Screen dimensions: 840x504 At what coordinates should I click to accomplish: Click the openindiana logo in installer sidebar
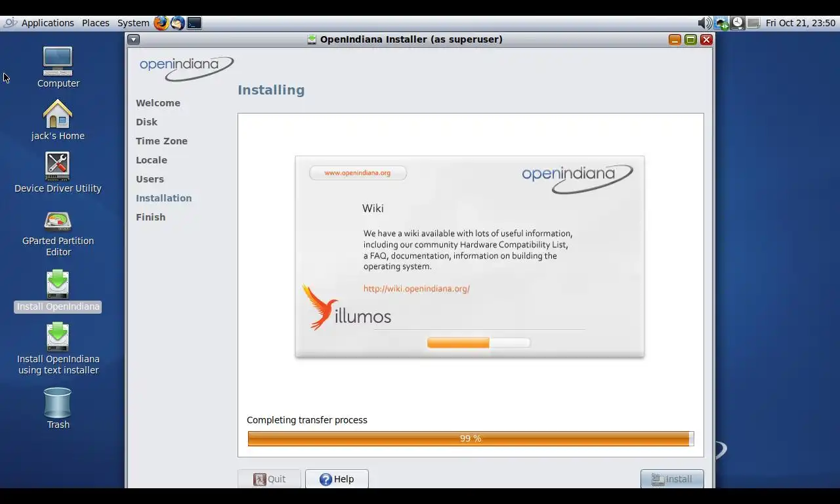pos(186,68)
